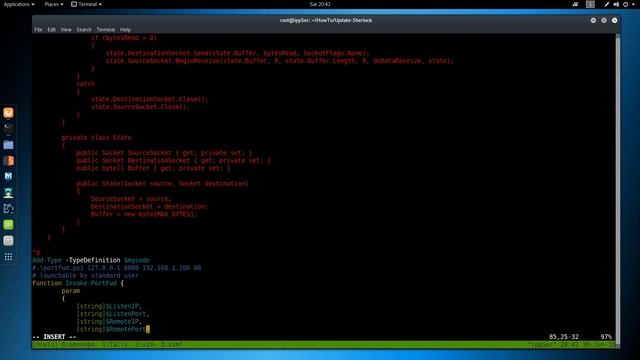Click the screen recorder icon in top panel

[575, 4]
